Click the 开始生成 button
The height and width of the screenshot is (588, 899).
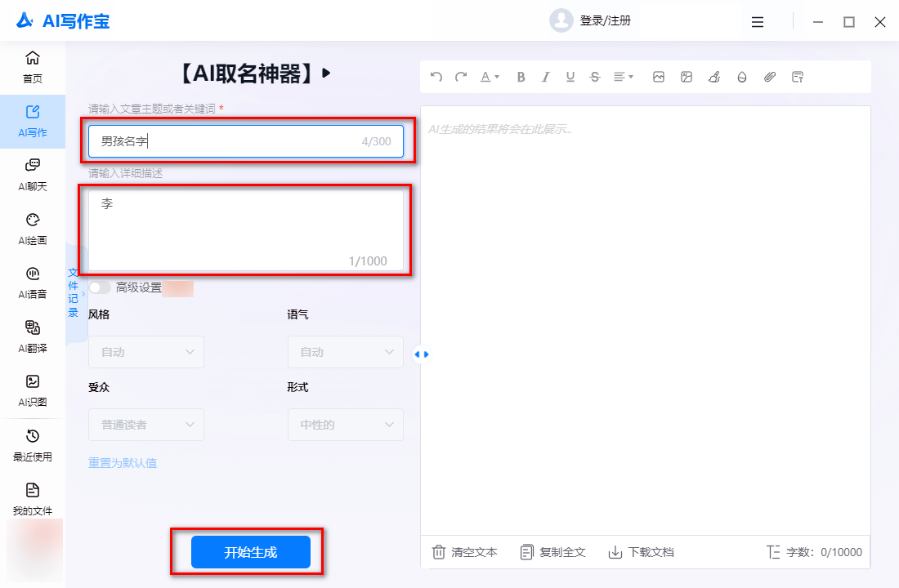[251, 552]
